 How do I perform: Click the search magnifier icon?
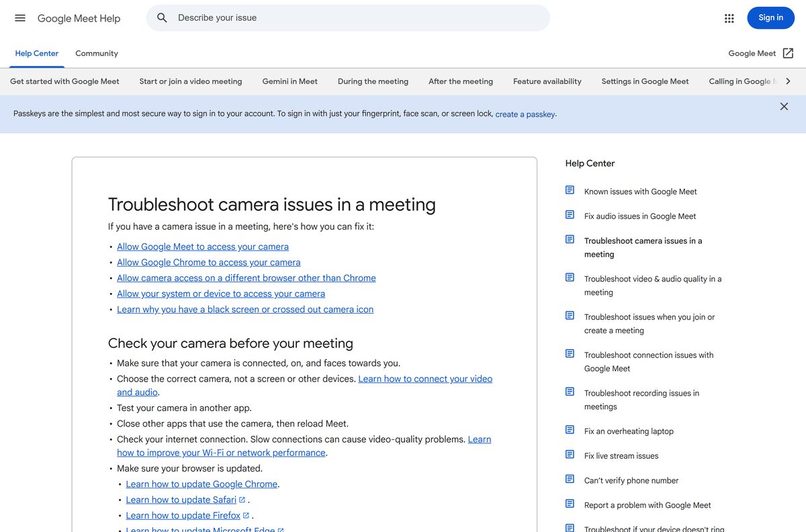click(162, 18)
